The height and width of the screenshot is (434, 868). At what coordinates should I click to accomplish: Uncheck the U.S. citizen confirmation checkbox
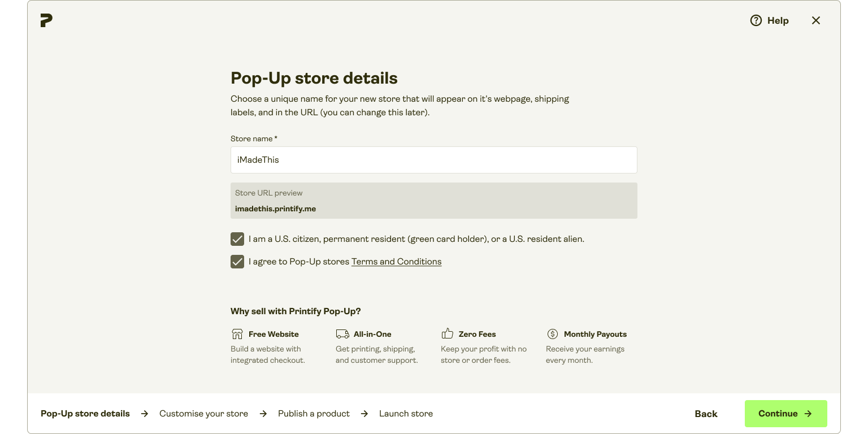tap(237, 239)
